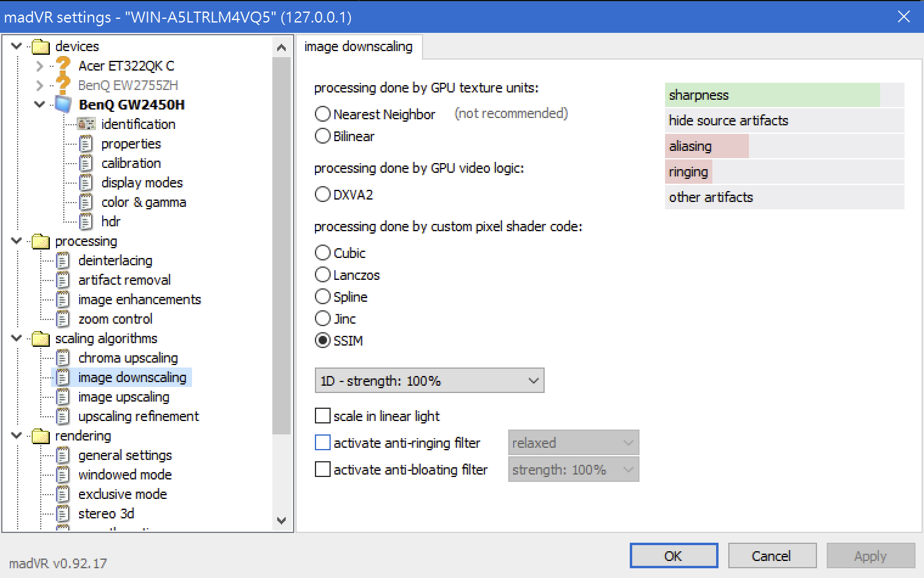
Task: Click the page icon beside upscaling refinement
Action: tap(63, 416)
